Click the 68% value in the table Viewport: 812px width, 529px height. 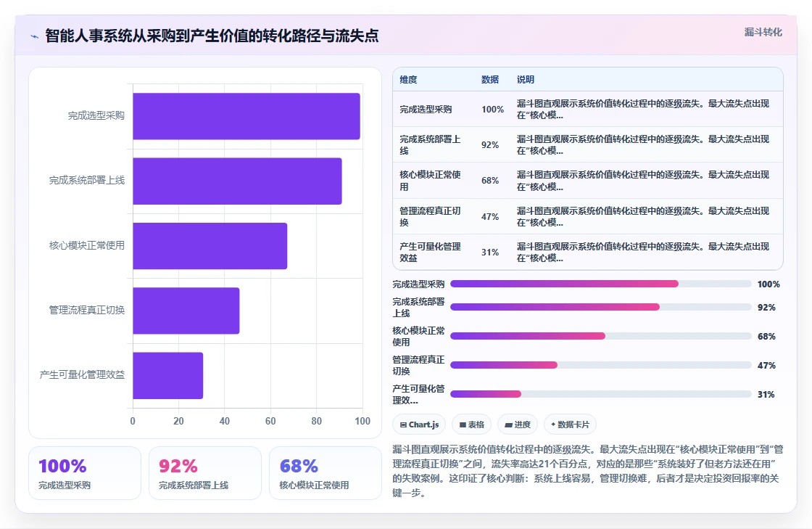click(490, 180)
